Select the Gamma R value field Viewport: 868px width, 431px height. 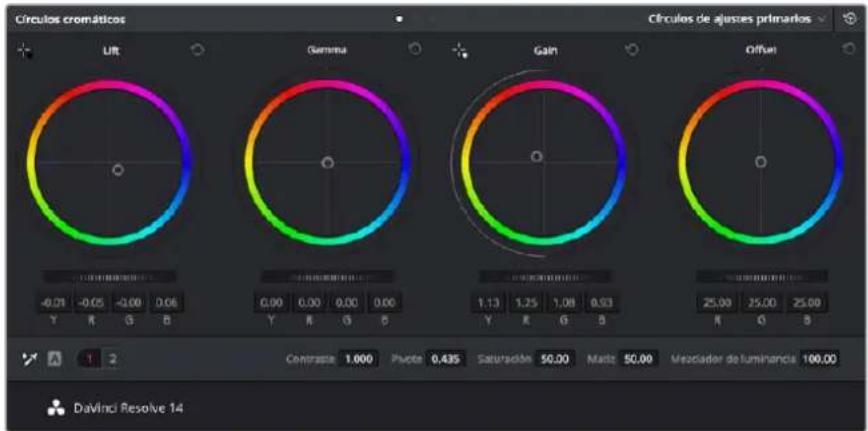pyautogui.click(x=309, y=303)
